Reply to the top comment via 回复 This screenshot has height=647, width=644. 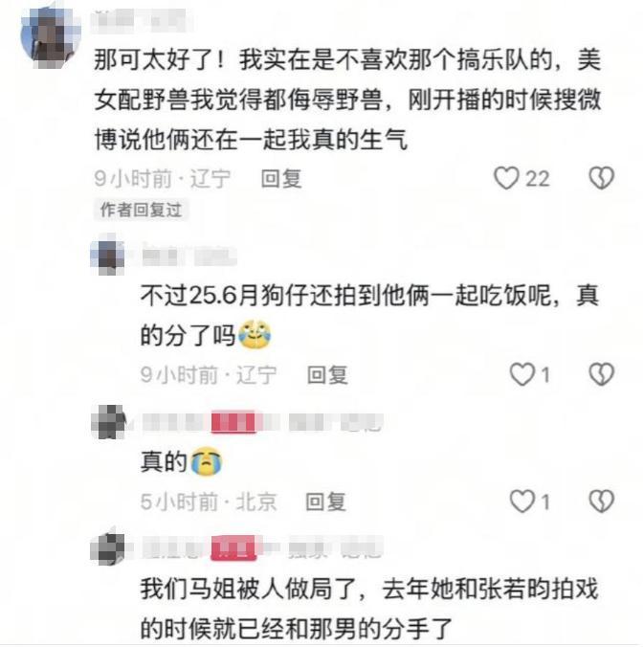[281, 179]
